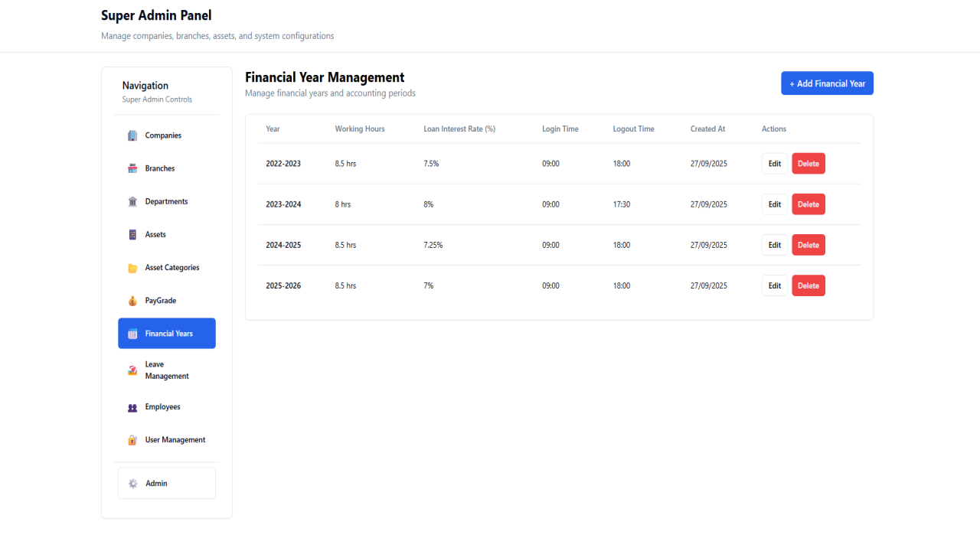Delete the 2024-2025 financial year

[808, 245]
